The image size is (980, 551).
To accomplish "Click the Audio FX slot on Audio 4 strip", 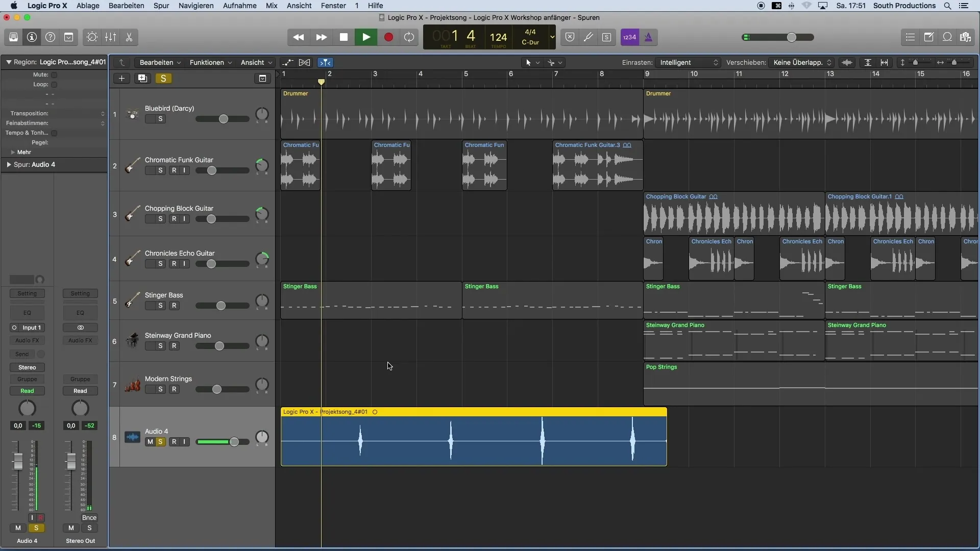I will click(x=27, y=341).
